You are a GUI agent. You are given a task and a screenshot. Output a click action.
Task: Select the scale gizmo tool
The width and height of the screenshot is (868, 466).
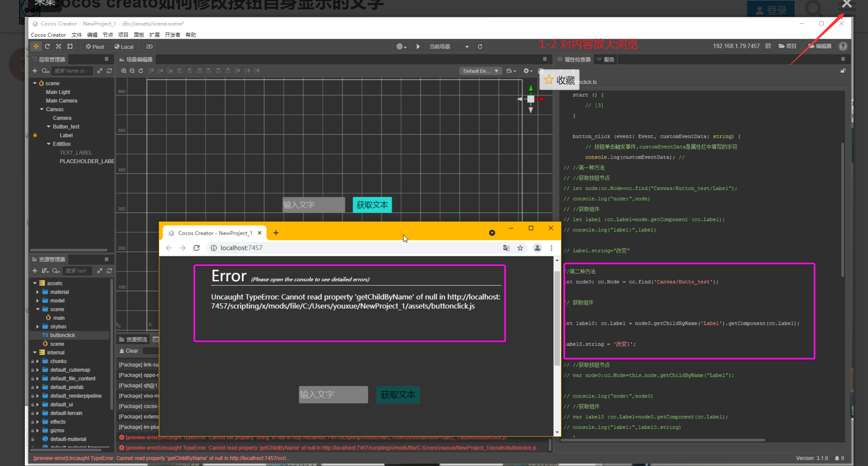click(x=59, y=46)
